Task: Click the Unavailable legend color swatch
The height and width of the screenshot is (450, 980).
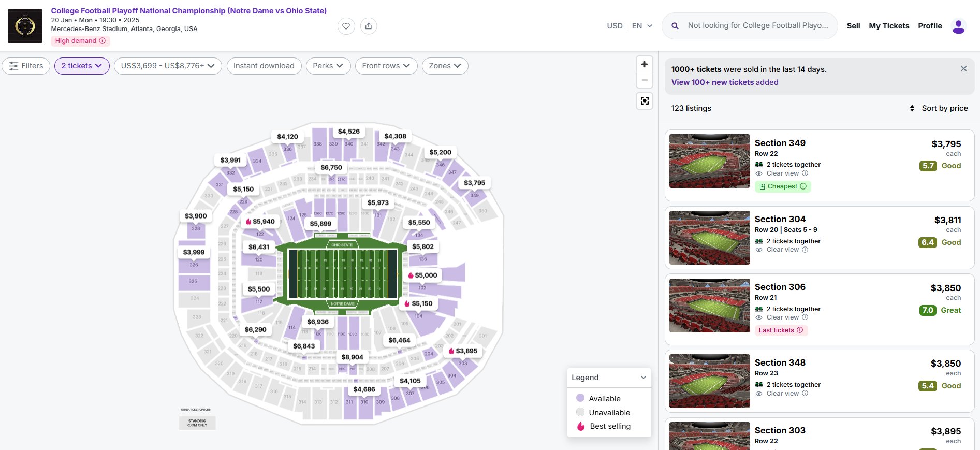Action: (580, 412)
